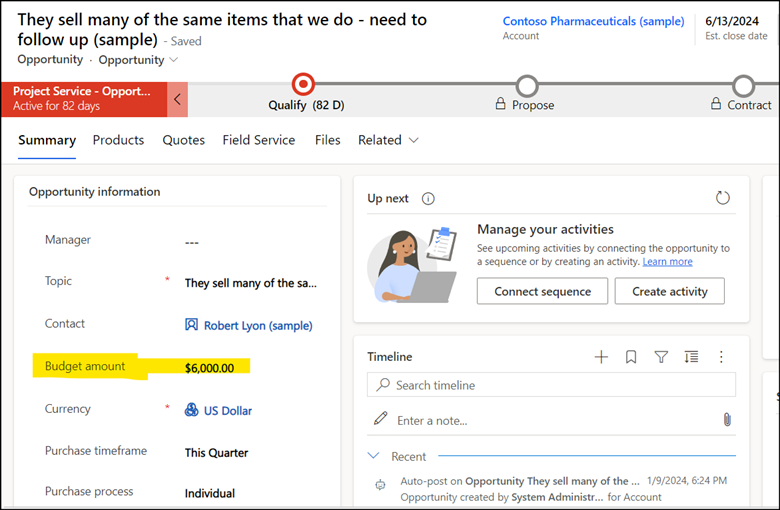Open the Quotes tab

(184, 140)
